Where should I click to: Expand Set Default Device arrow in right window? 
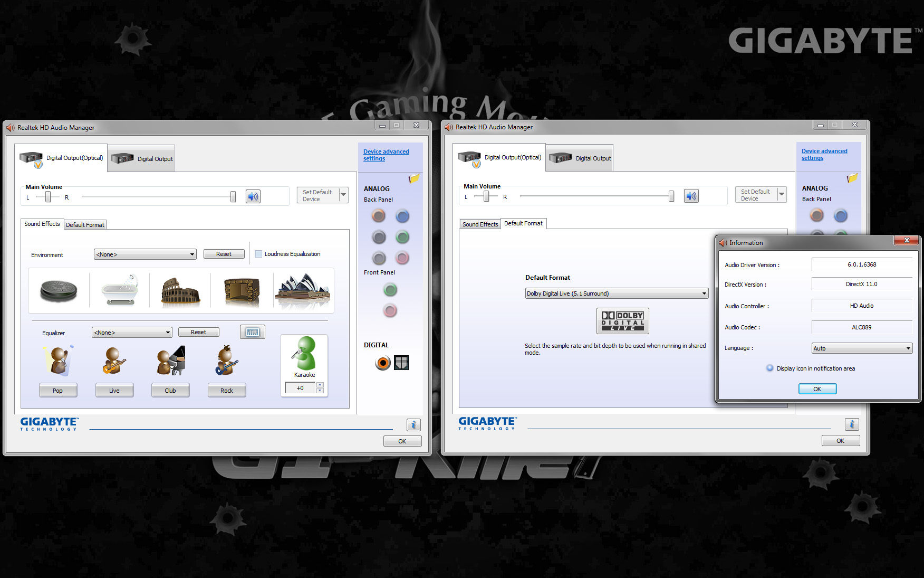pos(782,195)
